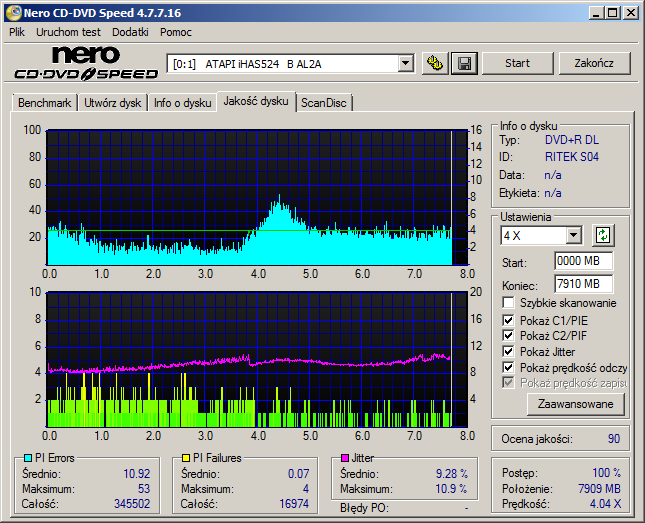Image resolution: width=645 pixels, height=523 pixels.
Task: Toggle the Pokaż prędkość odczytu checkbox
Action: coord(508,367)
